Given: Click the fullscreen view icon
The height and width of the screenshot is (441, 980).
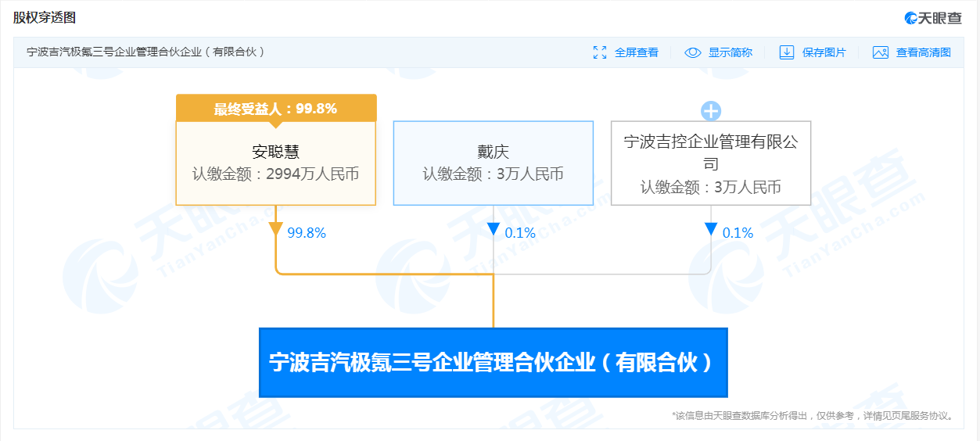Looking at the screenshot, I should 600,52.
